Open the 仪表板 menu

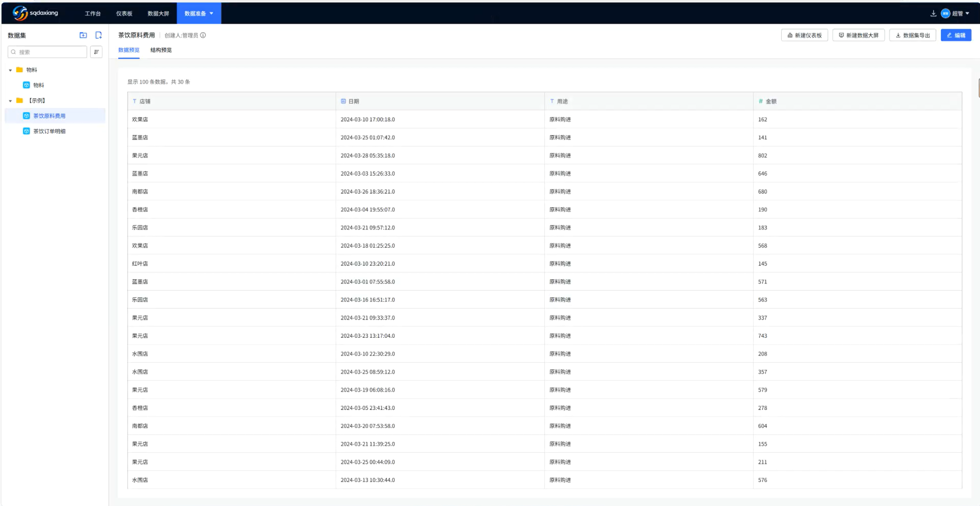point(124,13)
